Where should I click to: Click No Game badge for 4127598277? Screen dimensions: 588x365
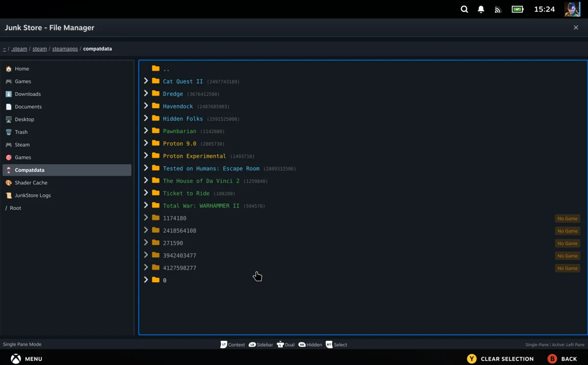[567, 268]
